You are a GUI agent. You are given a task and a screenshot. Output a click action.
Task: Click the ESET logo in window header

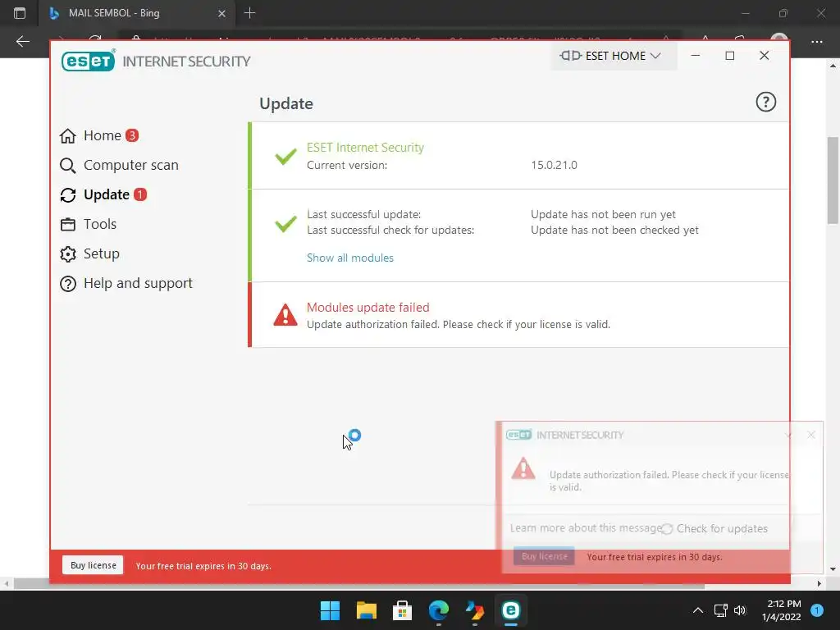pyautogui.click(x=88, y=61)
